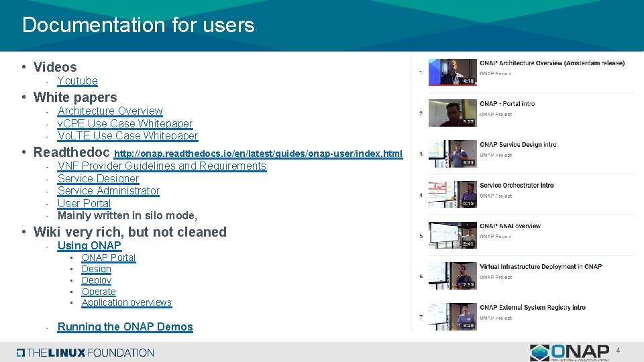Click the 'Readthedoc' bullet heading
The image size is (644, 362).
point(72,152)
